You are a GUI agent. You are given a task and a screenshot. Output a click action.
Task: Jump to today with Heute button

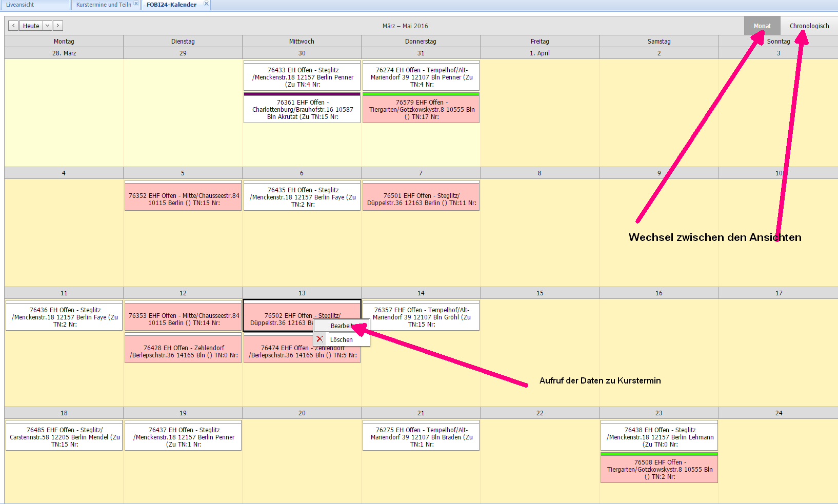coord(31,26)
